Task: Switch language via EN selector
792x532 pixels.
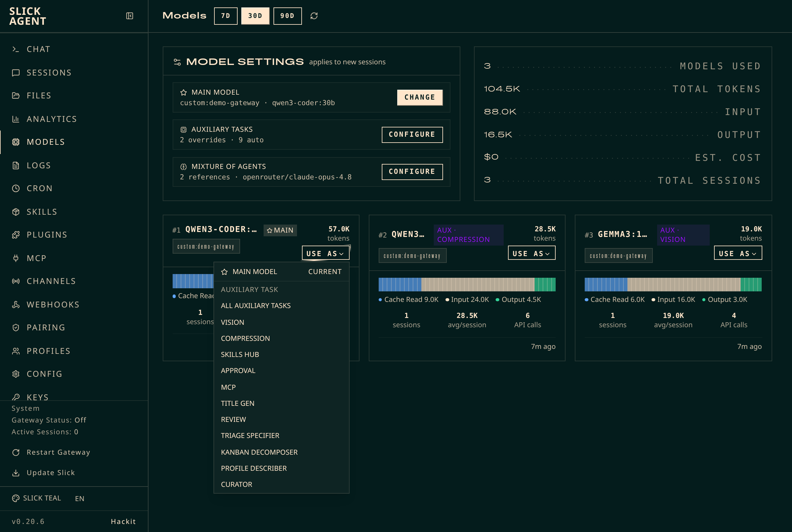Action: (x=80, y=498)
